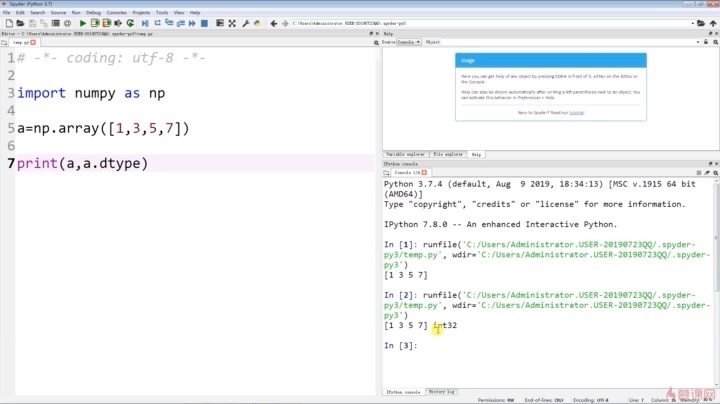Run current cell and advance
The image size is (720, 404).
tap(107, 23)
